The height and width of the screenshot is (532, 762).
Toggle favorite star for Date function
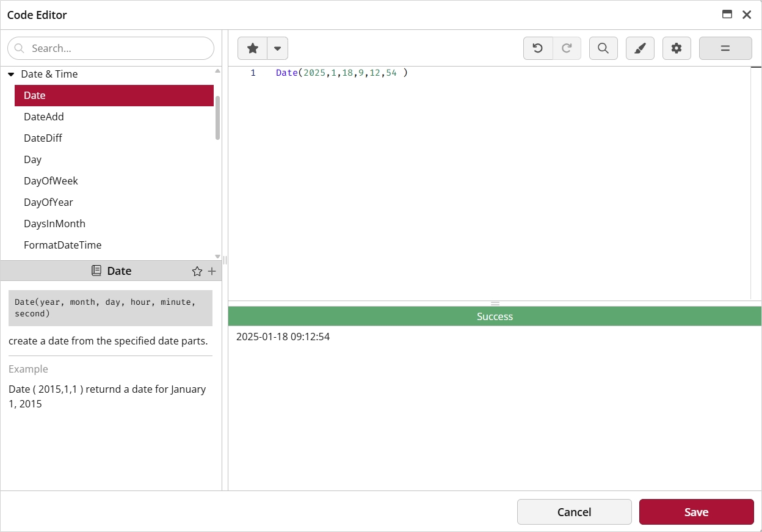pos(197,271)
